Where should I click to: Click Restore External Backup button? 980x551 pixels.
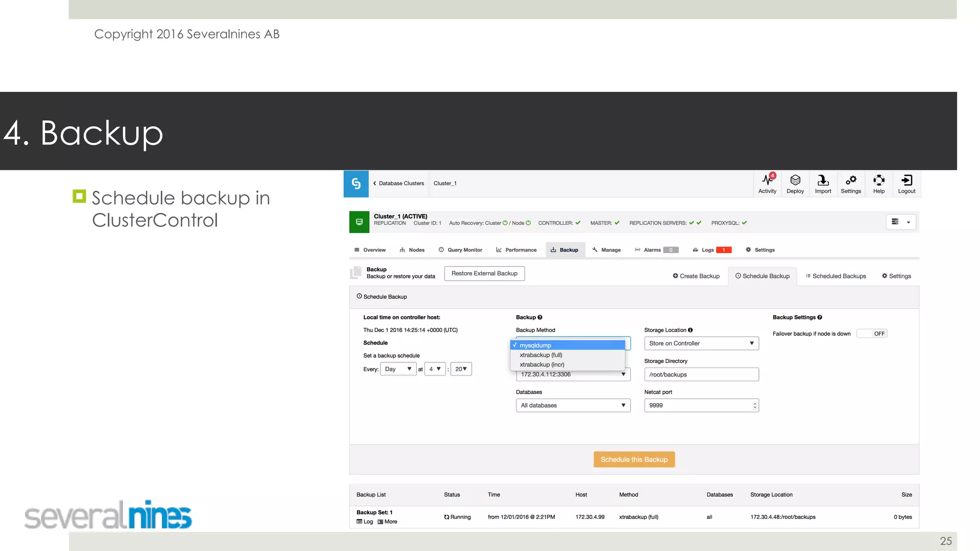[484, 274]
